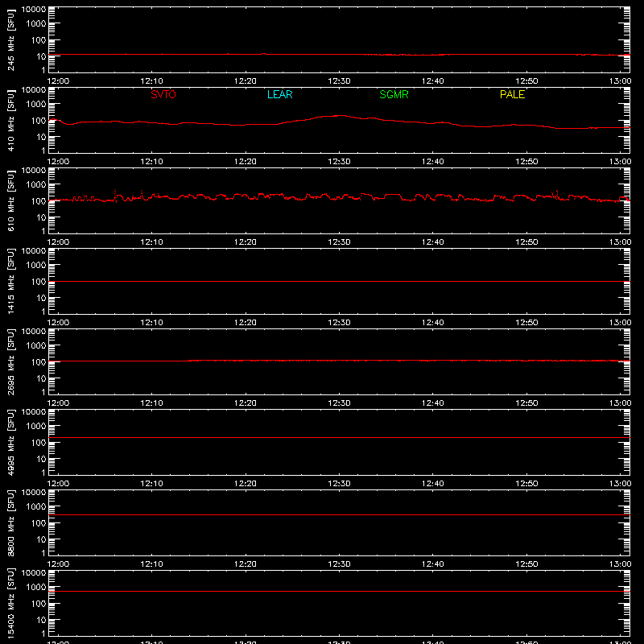644x644 pixels.
Task: Click 12:10 tick label under 610 MHz panel
Action: pyautogui.click(x=151, y=242)
